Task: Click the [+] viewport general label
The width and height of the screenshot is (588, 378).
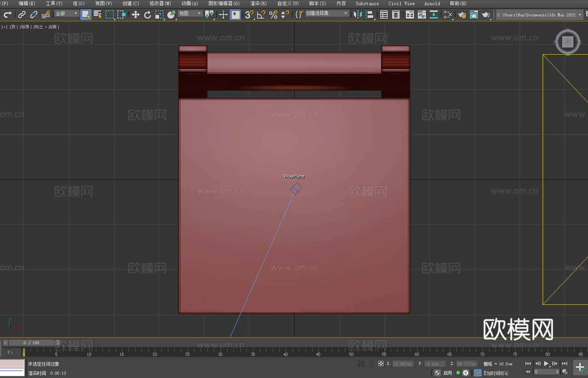Action: (x=4, y=27)
